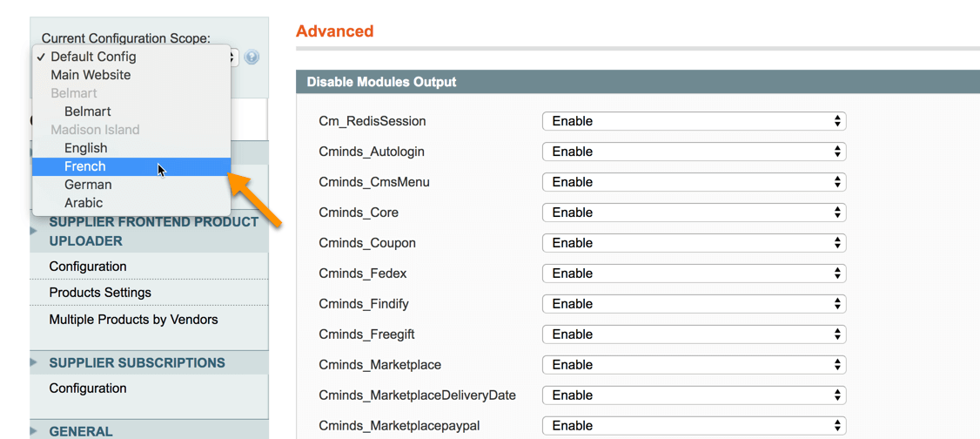The height and width of the screenshot is (439, 980).
Task: Open Cminds_Coupon output dropdown
Action: [694, 243]
